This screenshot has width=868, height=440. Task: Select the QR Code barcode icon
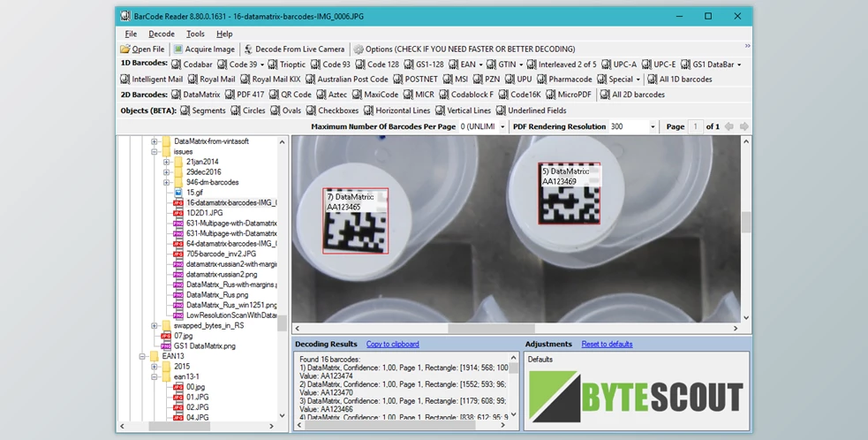tap(274, 95)
